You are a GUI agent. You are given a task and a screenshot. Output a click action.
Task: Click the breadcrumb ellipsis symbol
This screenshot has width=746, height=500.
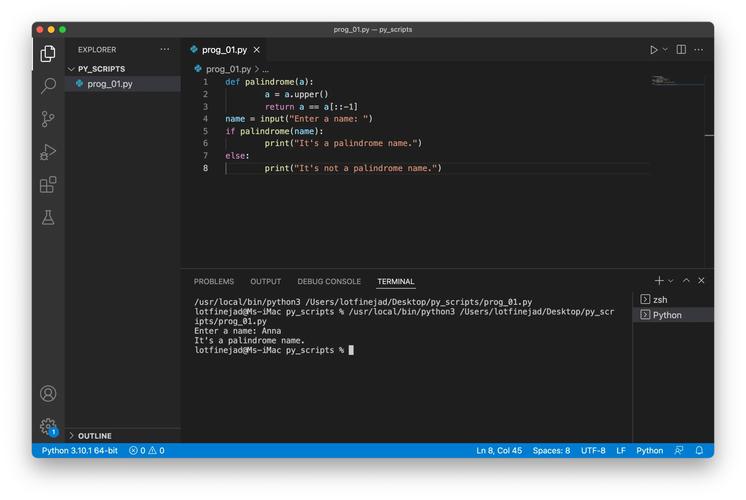pyautogui.click(x=265, y=69)
